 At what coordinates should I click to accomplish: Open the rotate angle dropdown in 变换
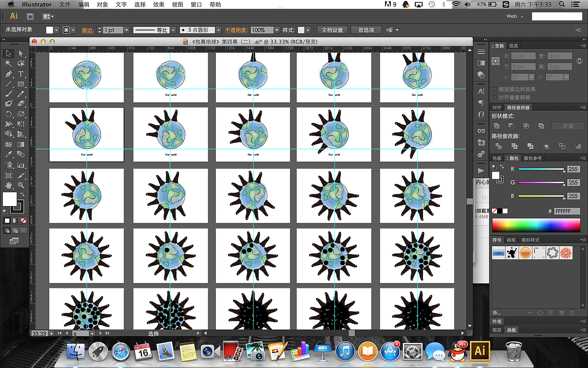532,77
